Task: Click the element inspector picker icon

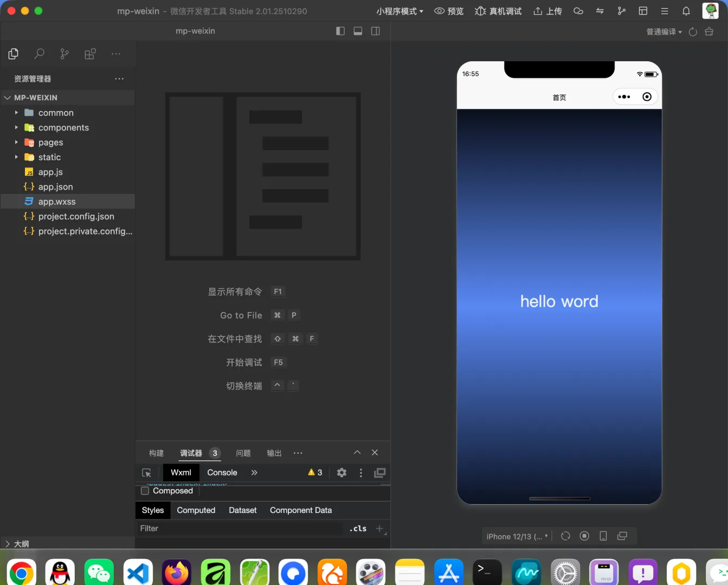Action: coord(146,473)
